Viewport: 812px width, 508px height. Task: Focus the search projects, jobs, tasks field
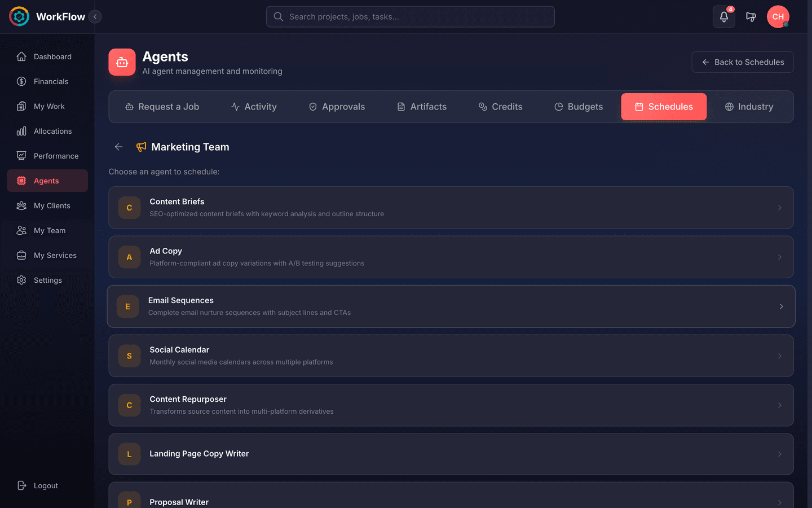[x=411, y=16]
